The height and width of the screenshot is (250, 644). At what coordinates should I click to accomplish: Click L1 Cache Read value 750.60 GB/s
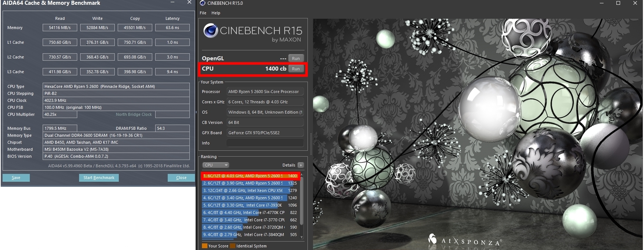tap(60, 42)
